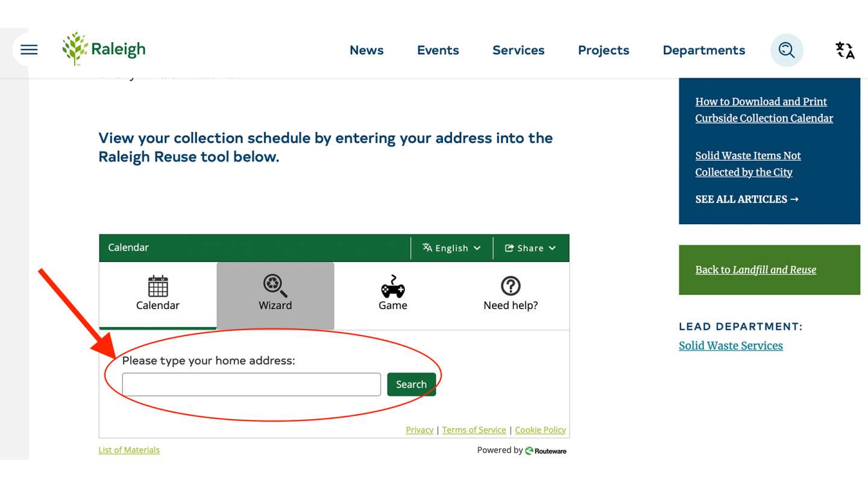This screenshot has width=868, height=488.
Task: Select the Calendar icon in the widget
Action: tap(157, 286)
